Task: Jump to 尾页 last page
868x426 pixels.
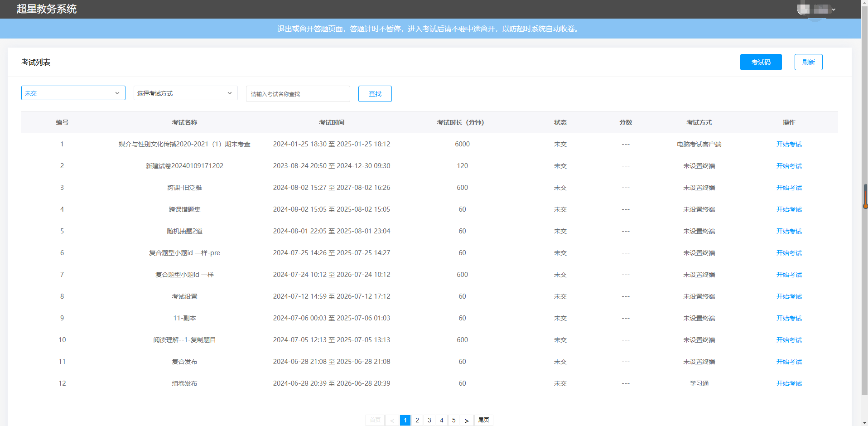Action: pyautogui.click(x=484, y=420)
